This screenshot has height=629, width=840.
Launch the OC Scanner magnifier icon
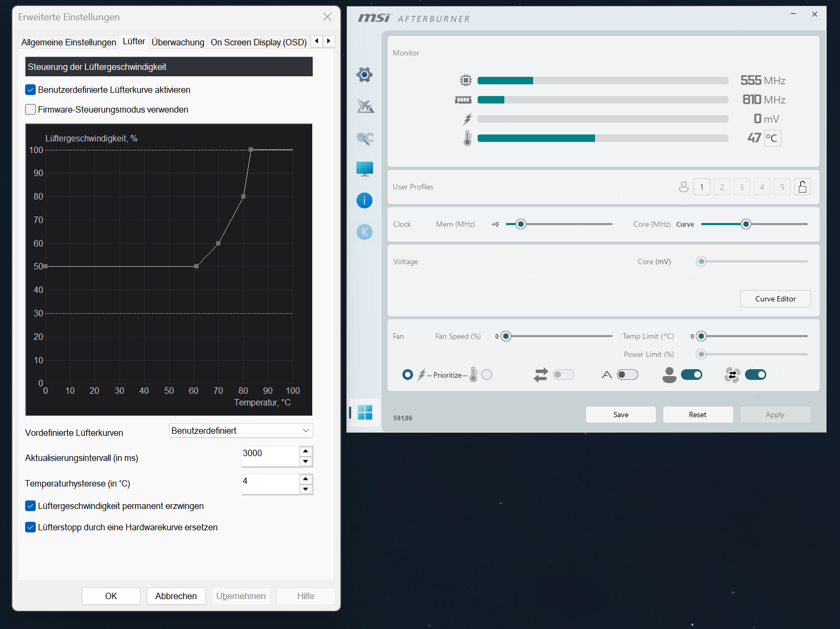pyautogui.click(x=365, y=138)
